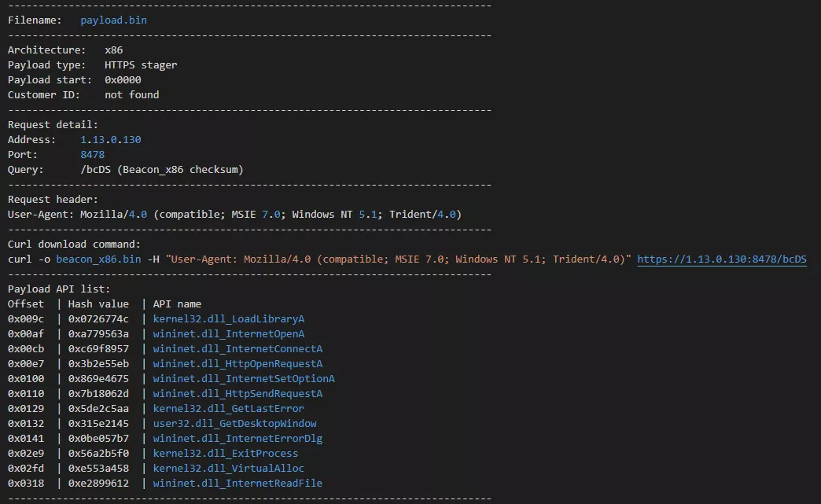Click the 'Offset' column header

26,304
